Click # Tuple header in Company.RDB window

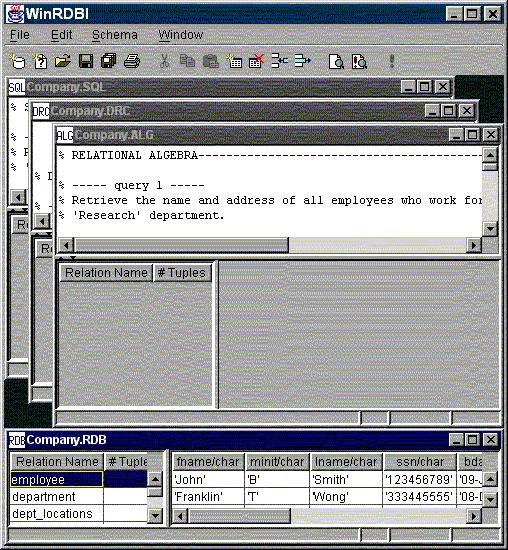click(x=126, y=462)
